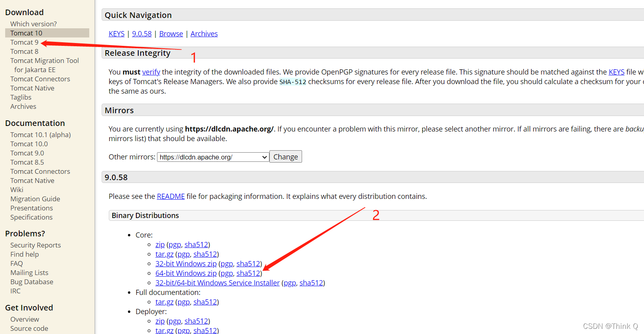Viewport: 644px width, 334px height.
Task: Click KEYS in Quick Navigation
Action: (116, 34)
